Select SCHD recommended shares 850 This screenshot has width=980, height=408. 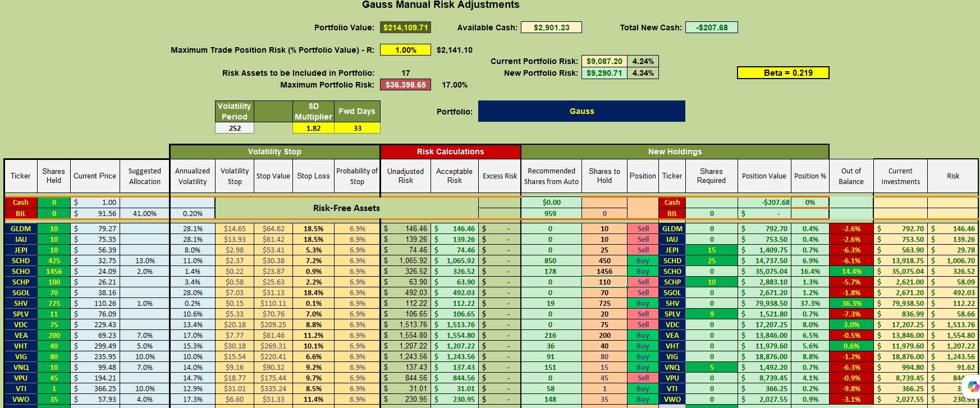[x=551, y=260]
